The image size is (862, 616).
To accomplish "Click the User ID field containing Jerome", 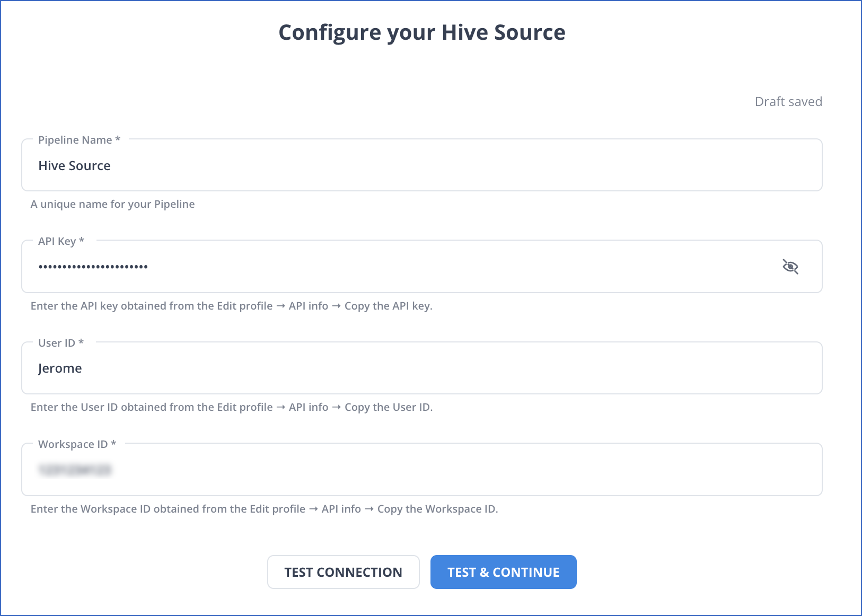I will click(x=421, y=368).
